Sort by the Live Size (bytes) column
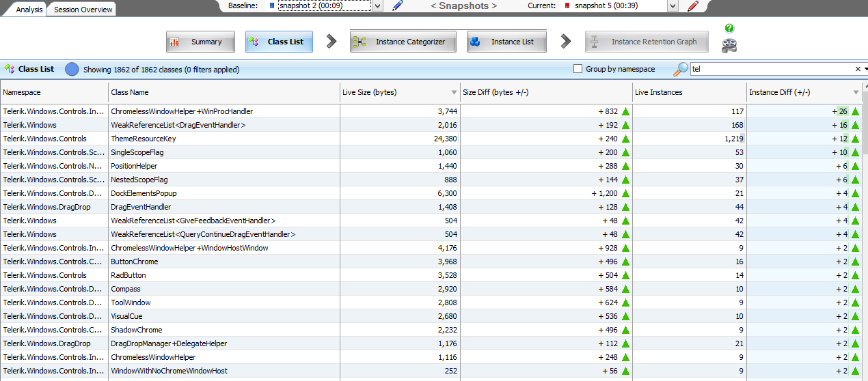Image resolution: width=868 pixels, height=381 pixels. (x=401, y=92)
